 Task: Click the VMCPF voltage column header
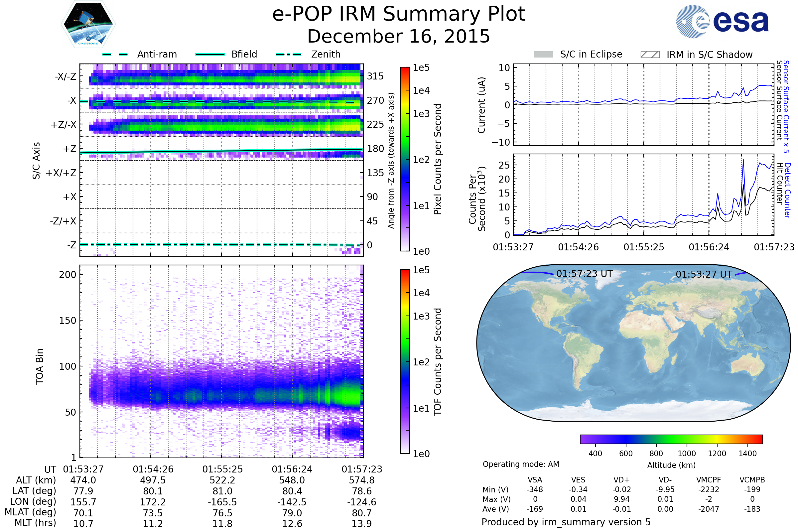click(x=709, y=480)
